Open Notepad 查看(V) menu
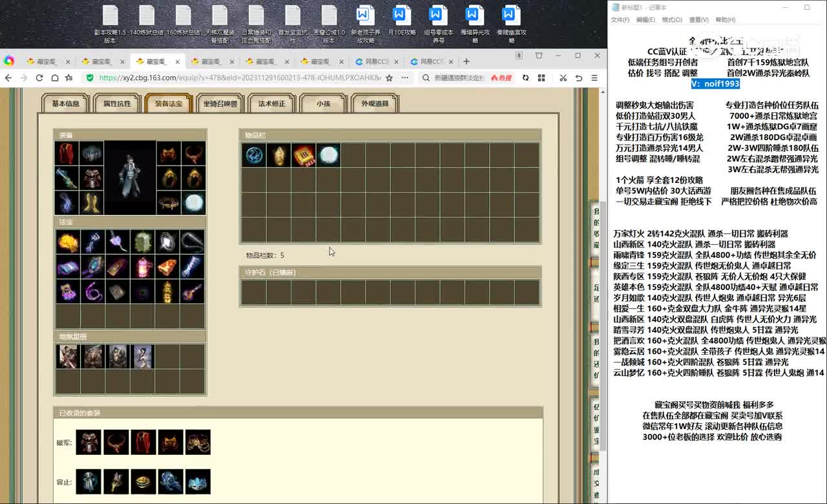Image resolution: width=827 pixels, height=504 pixels. coord(698,20)
